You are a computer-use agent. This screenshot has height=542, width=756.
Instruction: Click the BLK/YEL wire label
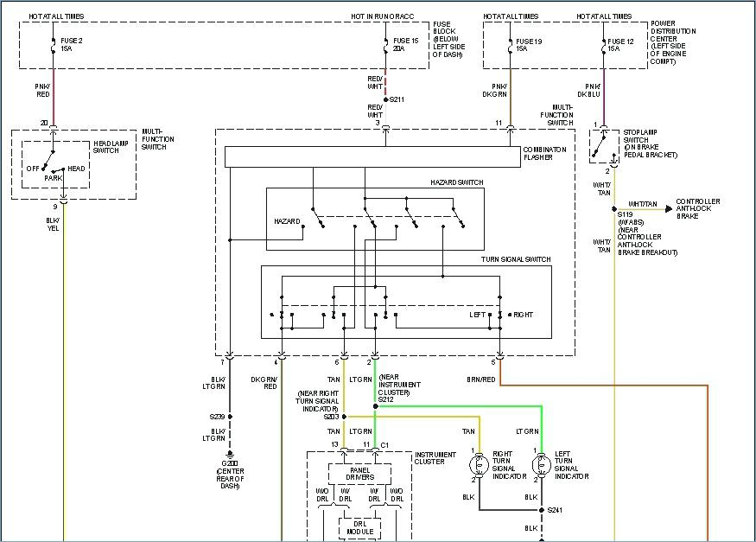point(53,224)
